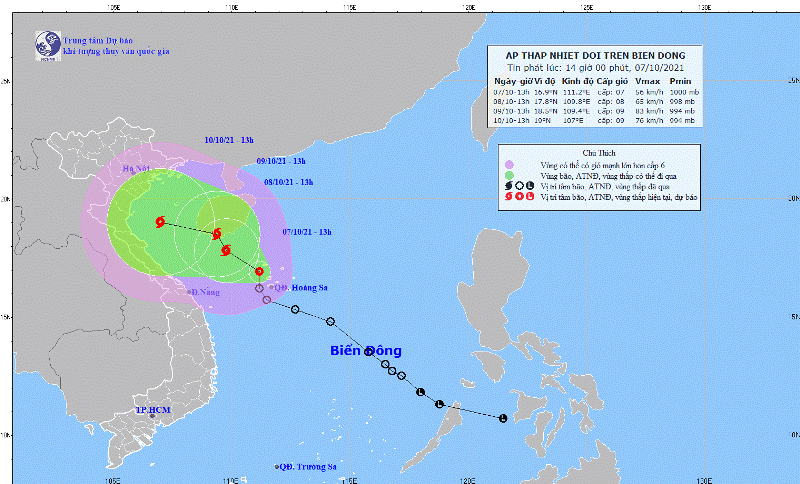Image resolution: width=800 pixels, height=484 pixels.
Task: Click the '08/10/21 - 13h' forecast time label
Action: click(x=289, y=182)
